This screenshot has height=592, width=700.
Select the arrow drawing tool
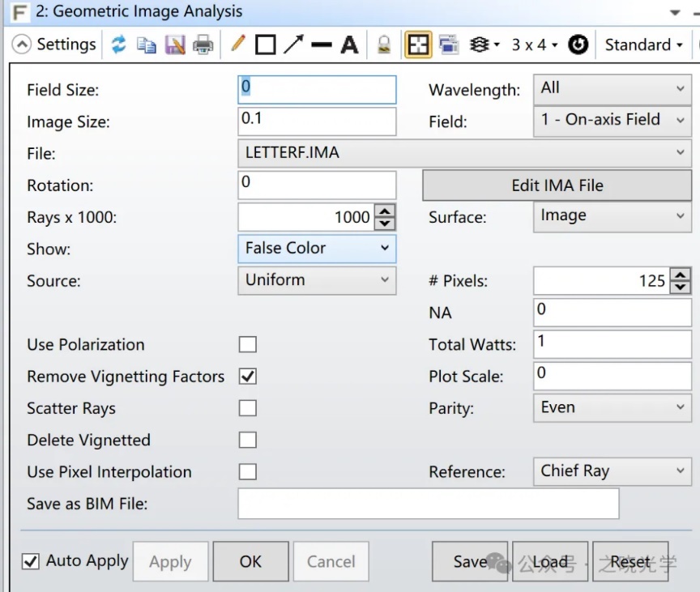pyautogui.click(x=293, y=45)
